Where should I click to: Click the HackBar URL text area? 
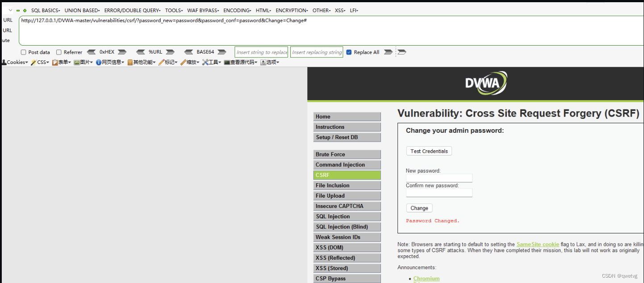[x=331, y=30]
